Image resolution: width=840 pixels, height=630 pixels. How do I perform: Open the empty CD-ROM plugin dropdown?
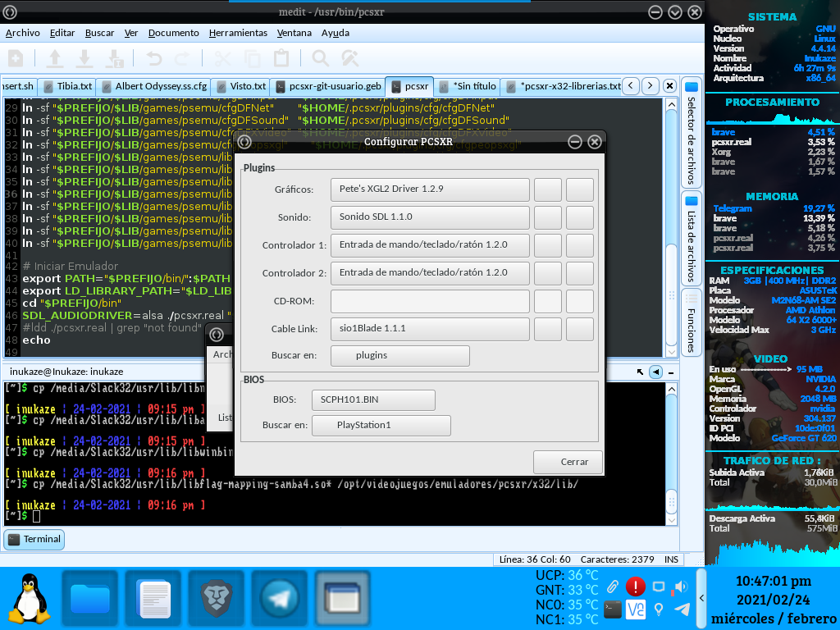pyautogui.click(x=430, y=300)
